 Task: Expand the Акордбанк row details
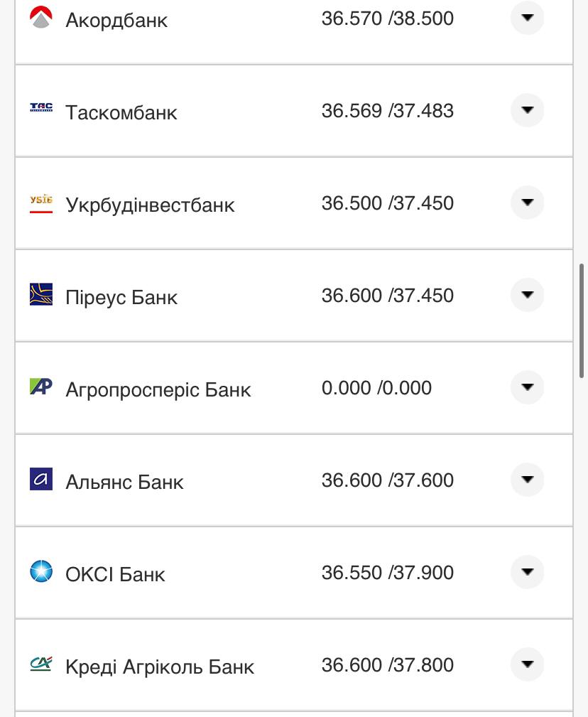click(527, 18)
